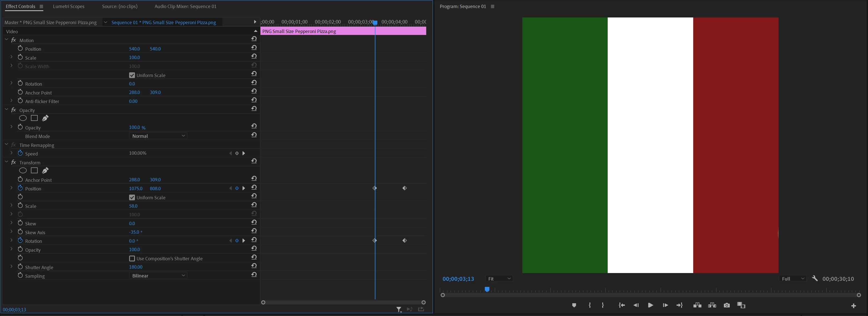The height and width of the screenshot is (316, 868).
Task: Open Program Monitor wrench settings
Action: [x=815, y=278]
